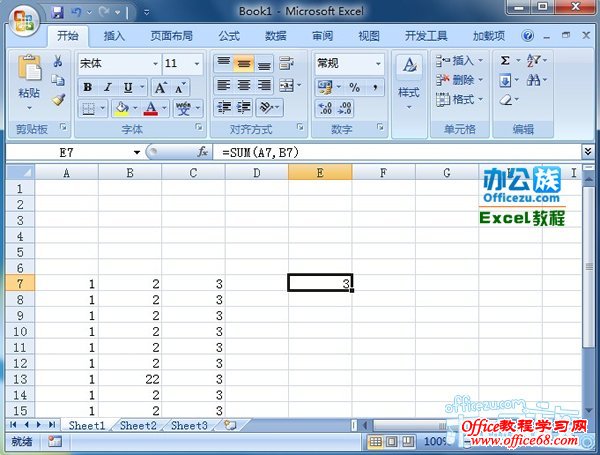
Task: Undo the last action
Action: pyautogui.click(x=76, y=13)
